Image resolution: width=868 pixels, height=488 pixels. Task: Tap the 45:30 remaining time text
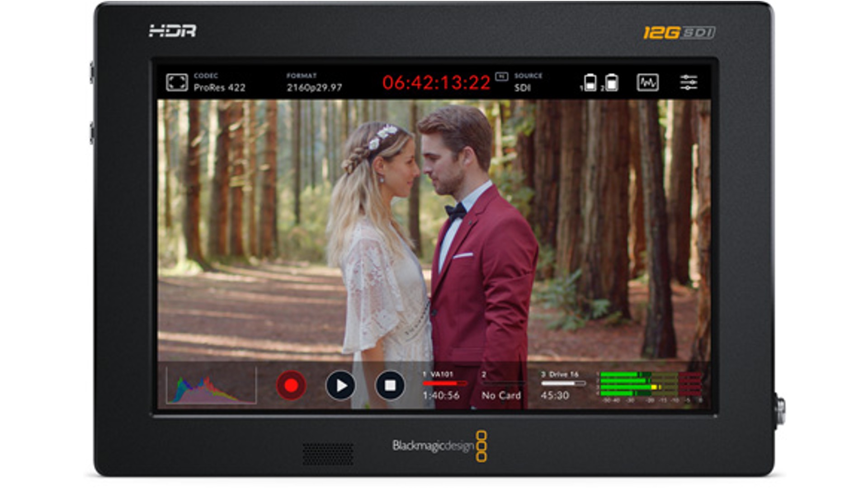tap(555, 395)
